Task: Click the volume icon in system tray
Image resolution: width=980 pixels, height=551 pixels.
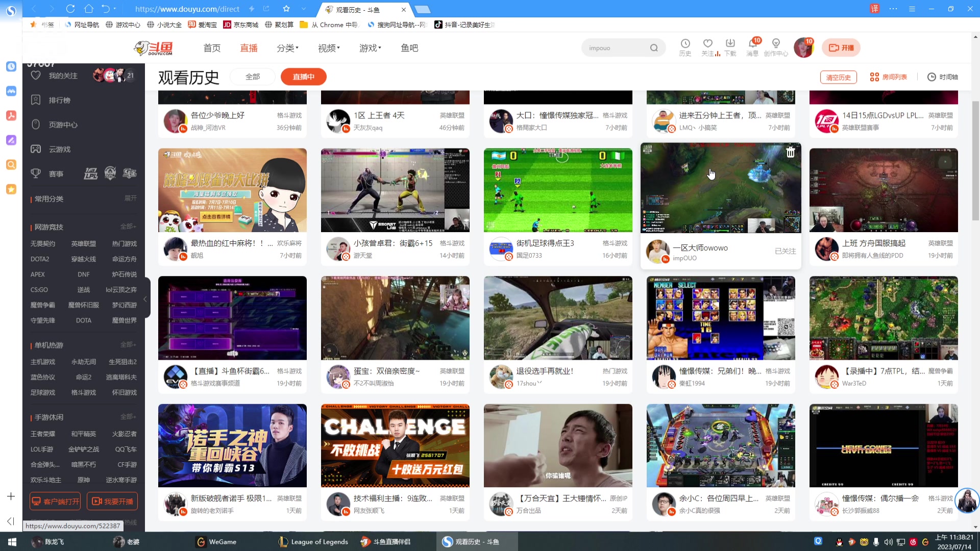Action: [x=888, y=542]
